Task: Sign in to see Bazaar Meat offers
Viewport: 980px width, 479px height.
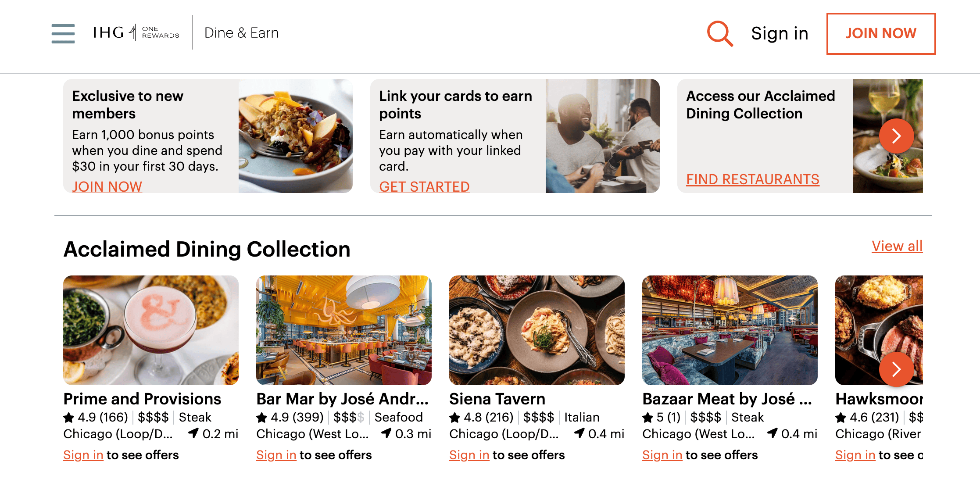Action: (662, 455)
